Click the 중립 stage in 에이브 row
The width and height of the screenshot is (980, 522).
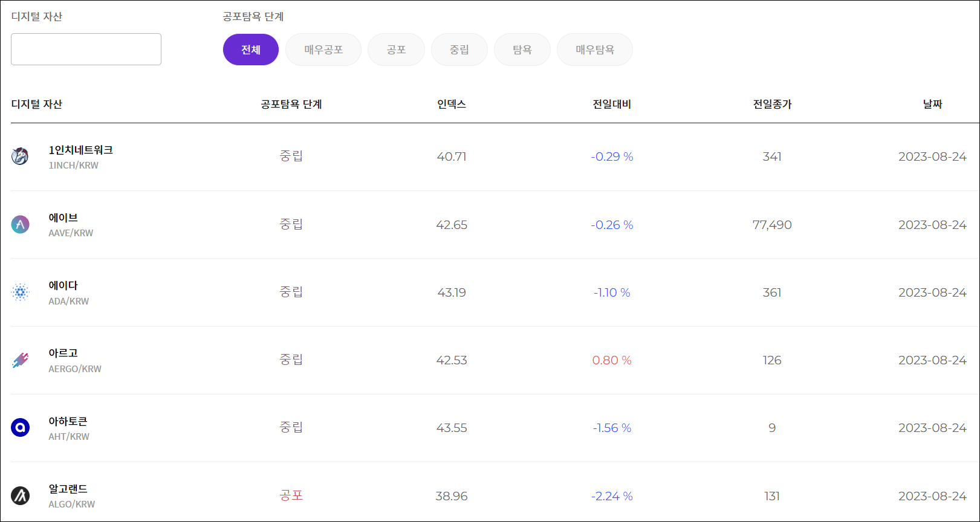(x=291, y=224)
